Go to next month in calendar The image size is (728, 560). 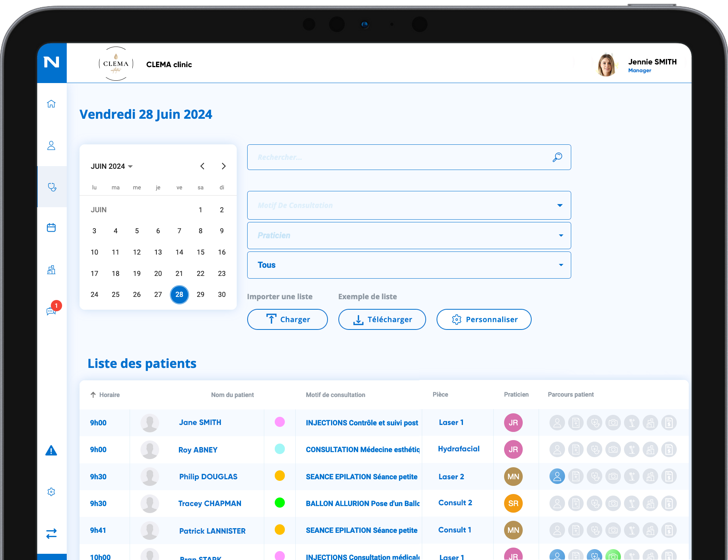pos(224,166)
